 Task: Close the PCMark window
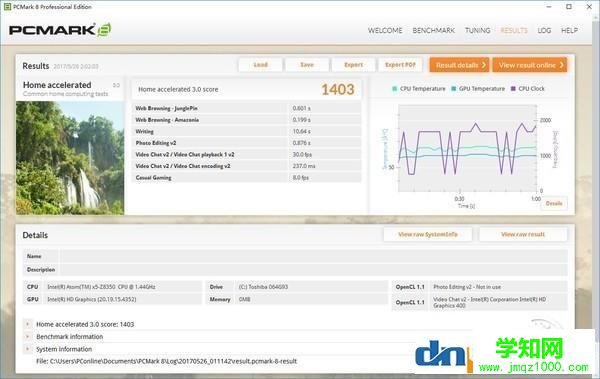[589, 7]
